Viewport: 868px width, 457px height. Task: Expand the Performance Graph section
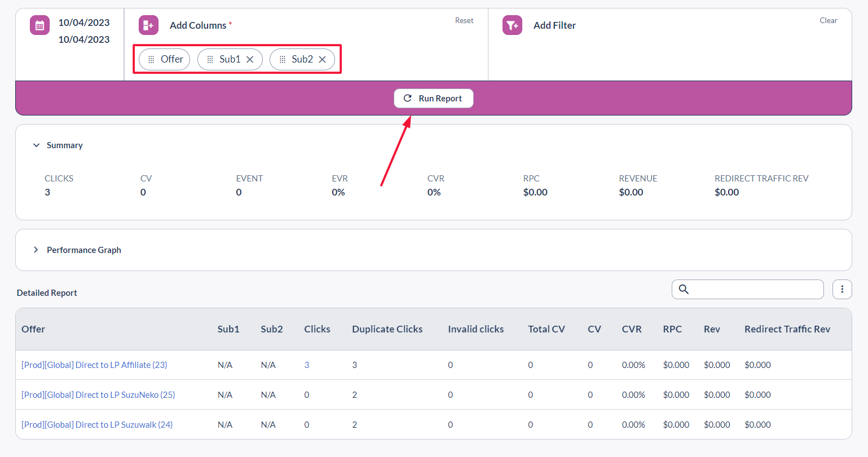pyautogui.click(x=36, y=250)
